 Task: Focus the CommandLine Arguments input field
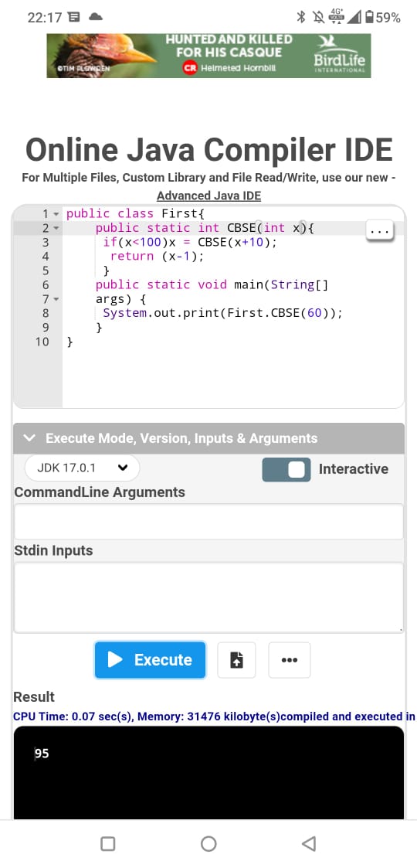click(208, 522)
